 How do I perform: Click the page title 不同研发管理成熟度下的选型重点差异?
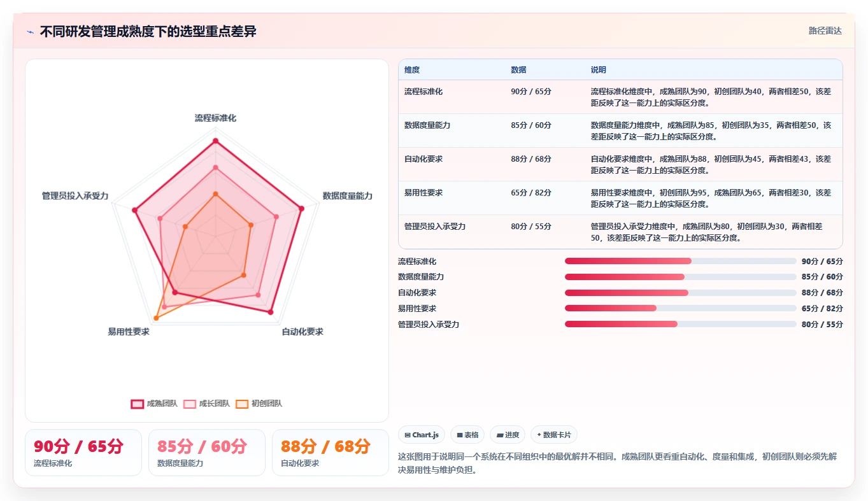tap(148, 31)
